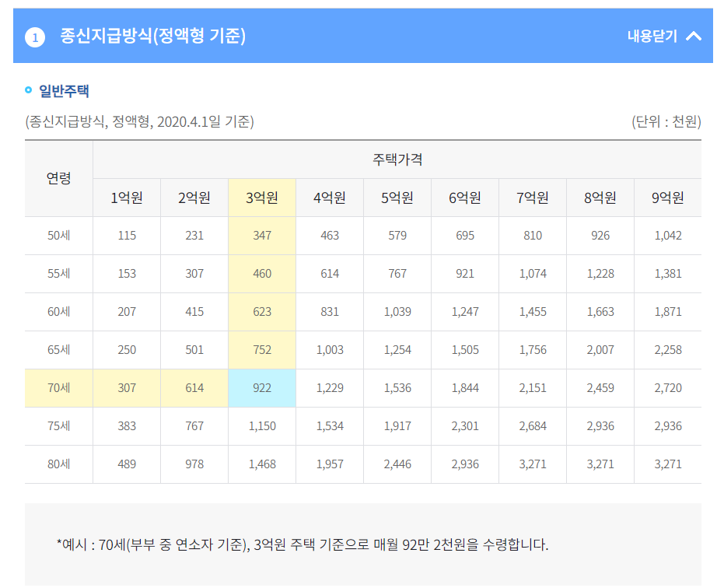Click 2,446 in the 80세 row
Viewport: 724px width, 588px height.
click(397, 464)
